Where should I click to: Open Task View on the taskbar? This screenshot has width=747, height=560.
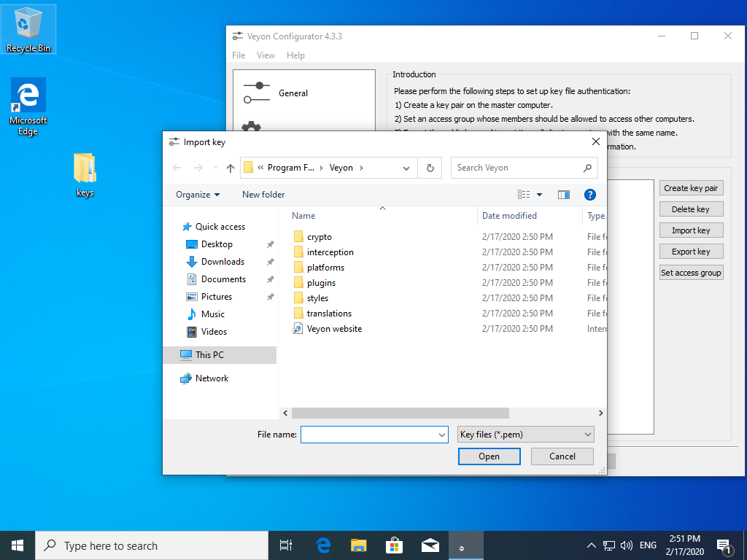pos(286,545)
